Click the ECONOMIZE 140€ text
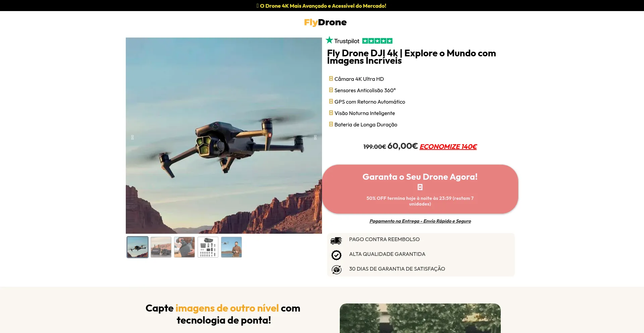Screen dimensions: 644x333 click(x=448, y=147)
